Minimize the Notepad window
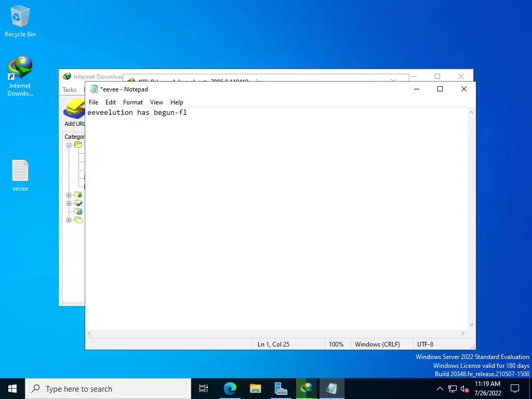Viewport: 532px width, 399px height. pyautogui.click(x=417, y=89)
